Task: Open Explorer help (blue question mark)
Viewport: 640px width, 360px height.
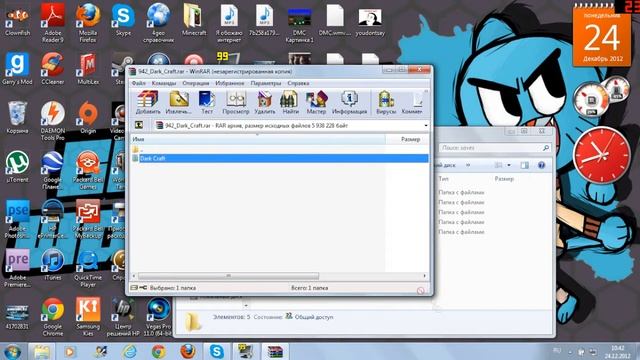Action: coord(541,165)
